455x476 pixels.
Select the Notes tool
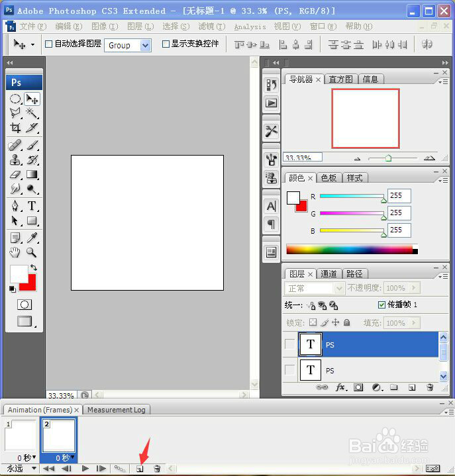click(x=15, y=238)
